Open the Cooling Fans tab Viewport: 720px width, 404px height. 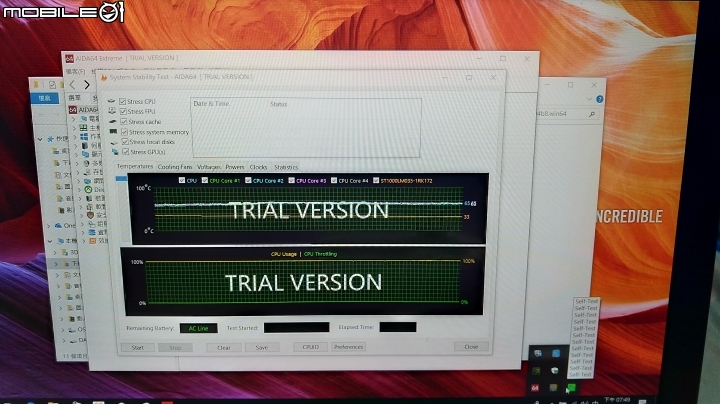coord(175,167)
